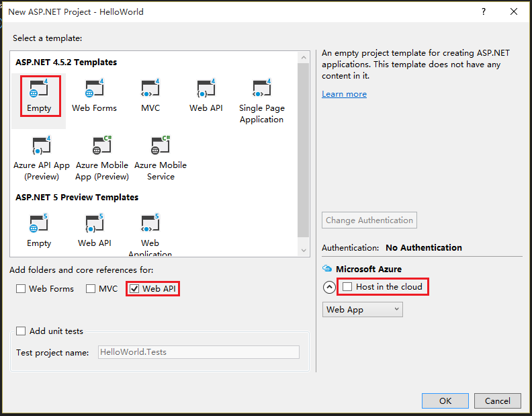The width and height of the screenshot is (532, 416).
Task: Tick the Add unit tests checkbox
Action: 21,331
